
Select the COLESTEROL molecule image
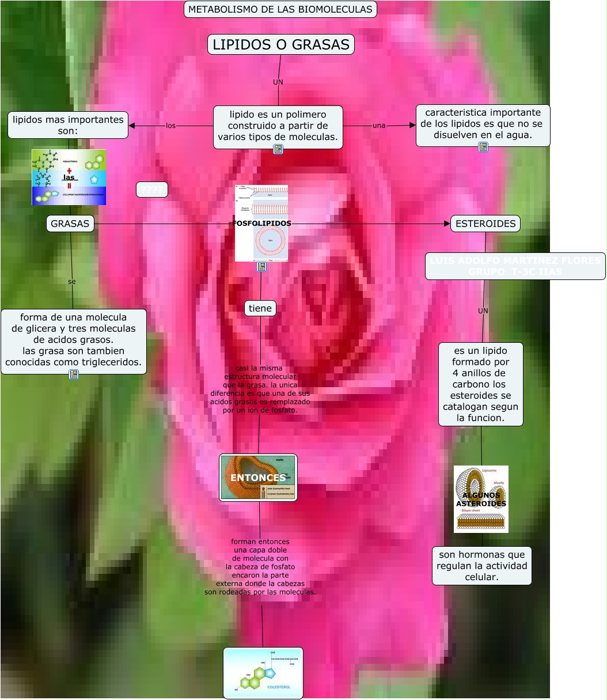point(263,673)
